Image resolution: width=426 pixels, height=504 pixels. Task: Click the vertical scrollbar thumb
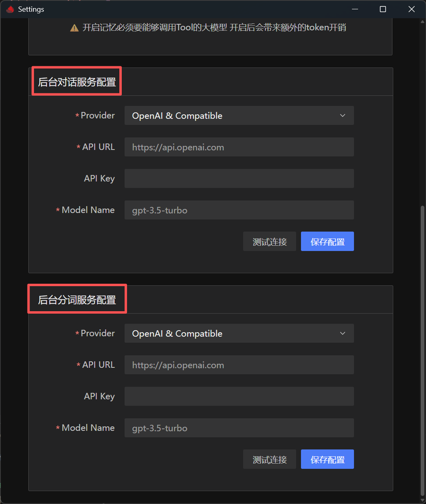pyautogui.click(x=423, y=348)
